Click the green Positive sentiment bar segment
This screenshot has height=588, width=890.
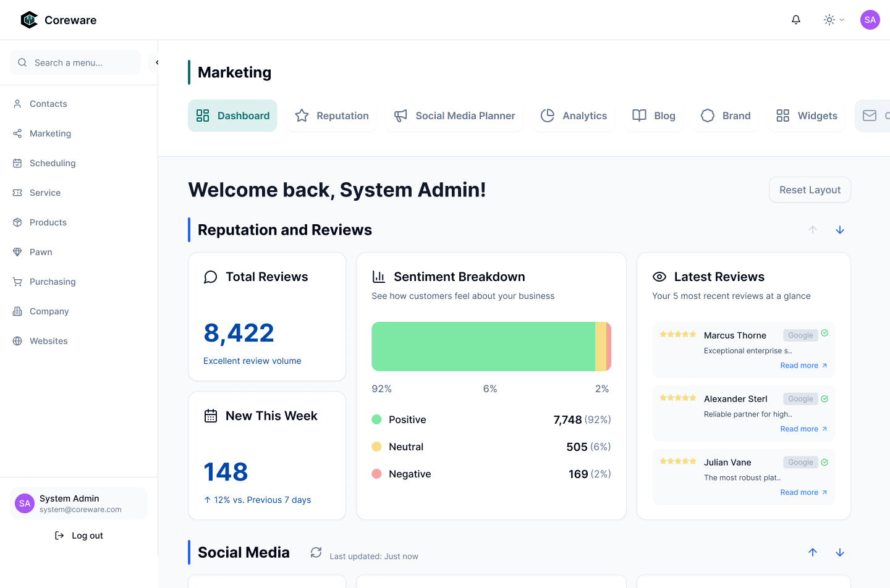[483, 346]
